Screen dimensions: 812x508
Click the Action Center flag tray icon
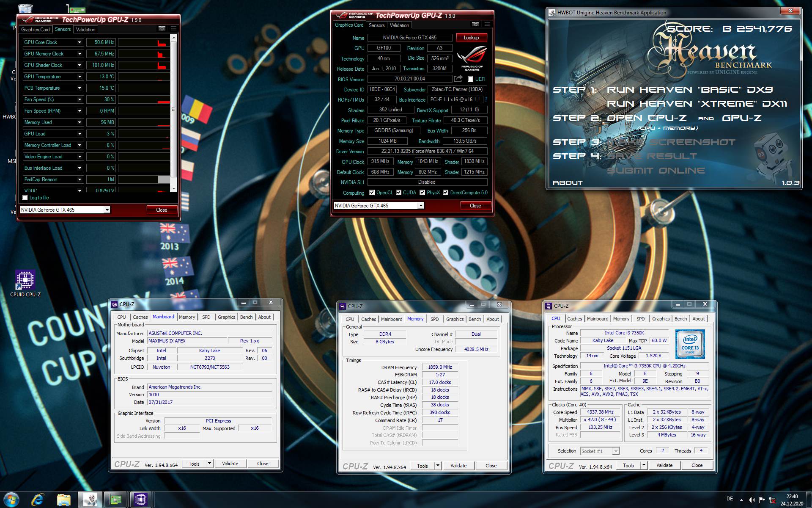[762, 500]
